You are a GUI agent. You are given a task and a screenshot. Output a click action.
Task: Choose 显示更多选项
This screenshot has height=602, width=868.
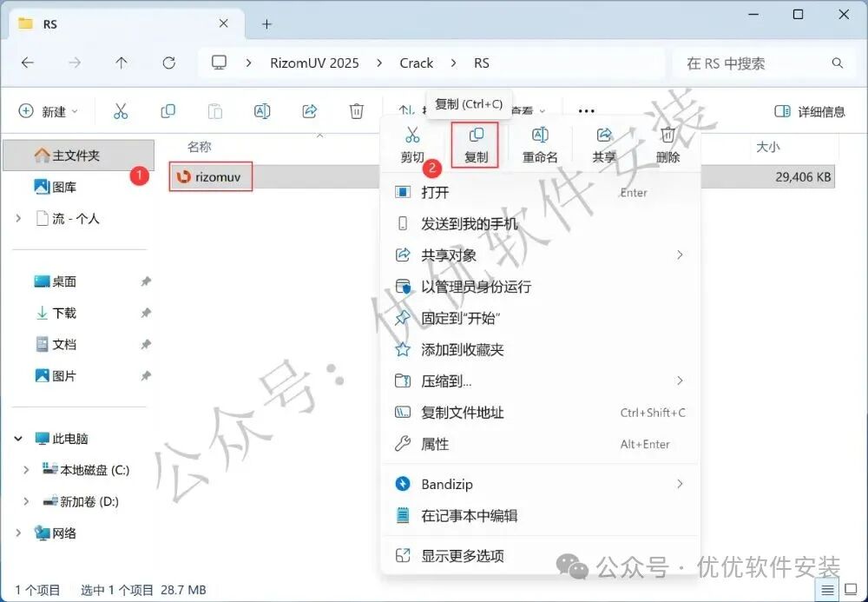click(540, 555)
